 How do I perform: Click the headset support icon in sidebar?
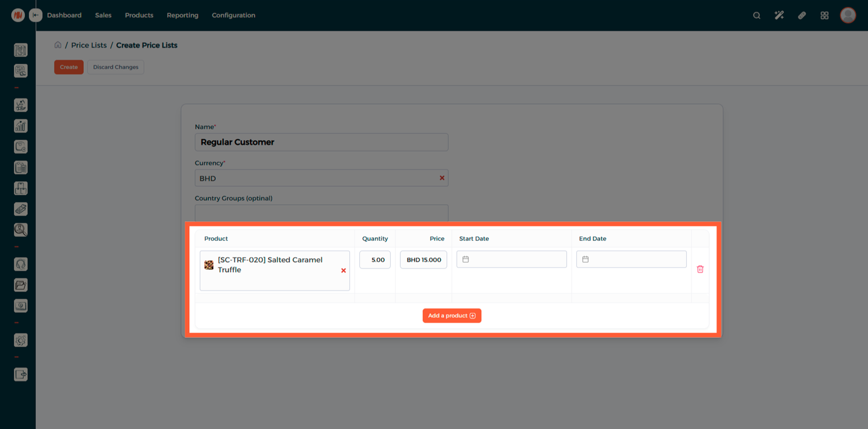[x=21, y=265]
